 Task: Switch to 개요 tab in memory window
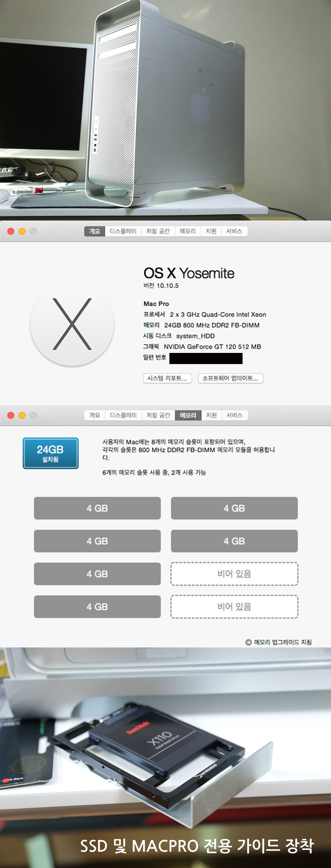(x=95, y=415)
